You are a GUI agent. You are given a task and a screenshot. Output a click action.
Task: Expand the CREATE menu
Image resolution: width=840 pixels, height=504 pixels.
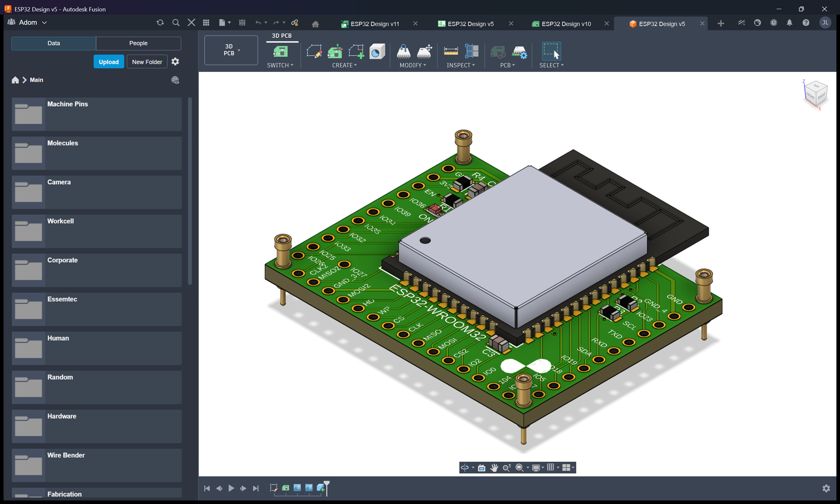click(x=344, y=65)
